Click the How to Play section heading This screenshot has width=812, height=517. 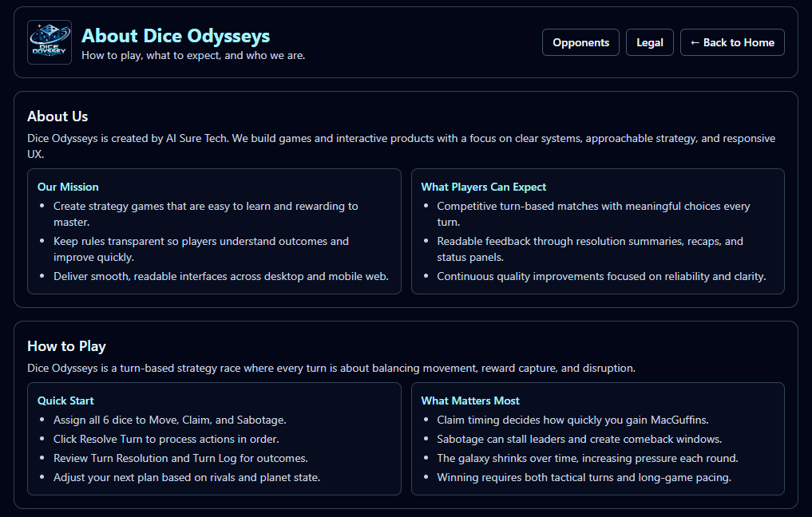click(x=66, y=346)
